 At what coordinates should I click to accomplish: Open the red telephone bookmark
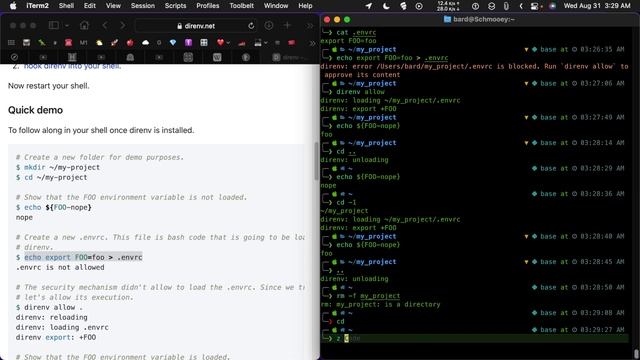pyautogui.click(x=69, y=42)
